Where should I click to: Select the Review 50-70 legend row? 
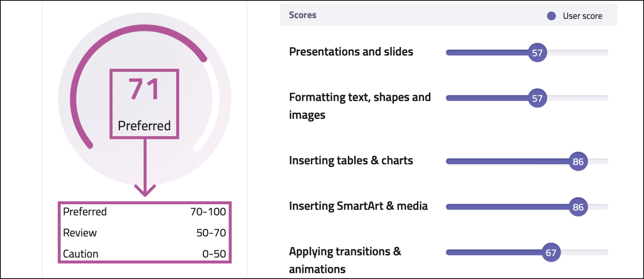pos(144,233)
